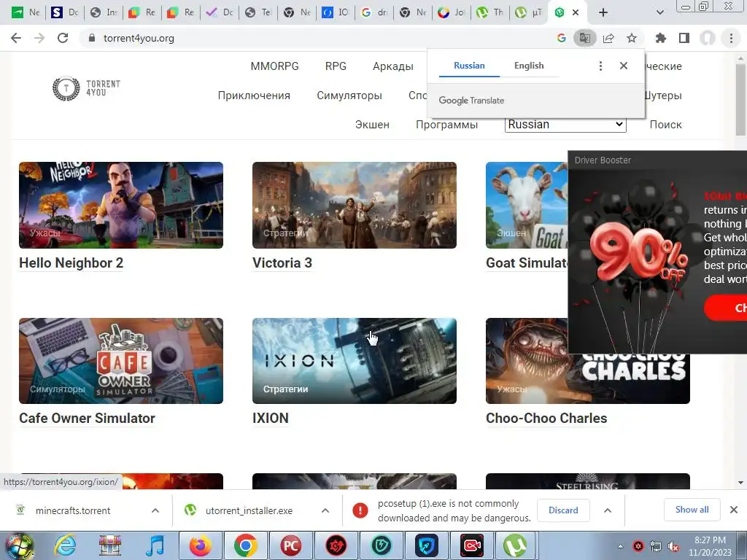Viewport: 747px width, 560px height.
Task: Select the English tab in translate popup
Action: coord(529,66)
